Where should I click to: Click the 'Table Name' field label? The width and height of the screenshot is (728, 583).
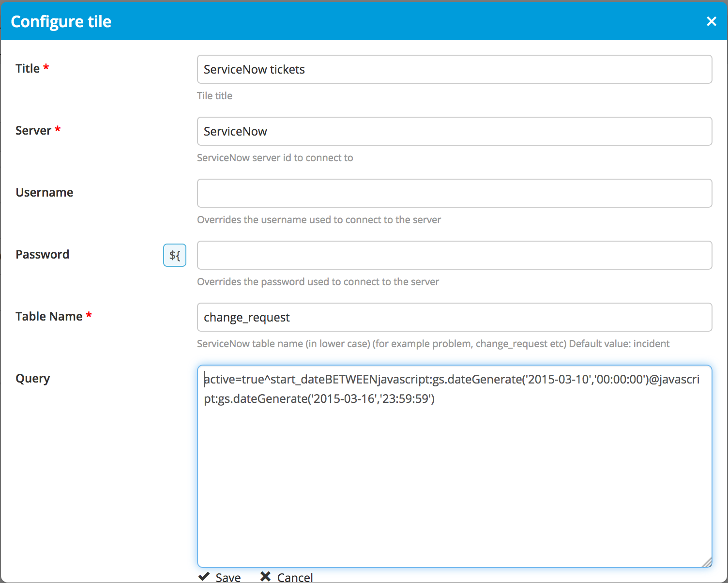click(x=49, y=316)
